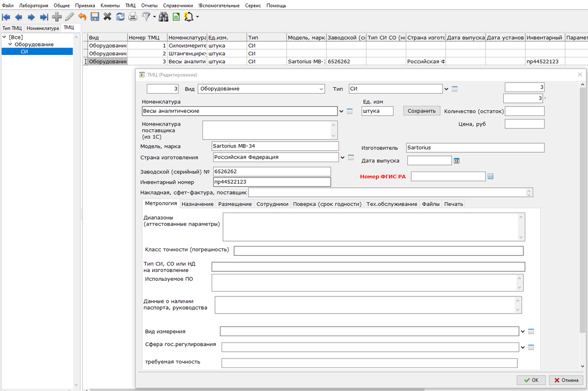Open the Помощь menu
Image resolution: width=588 pixels, height=391 pixels.
276,5
